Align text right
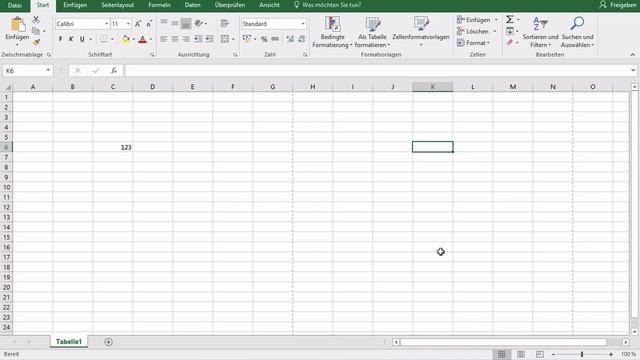Viewport: 640px width, 360px height. tap(186, 39)
